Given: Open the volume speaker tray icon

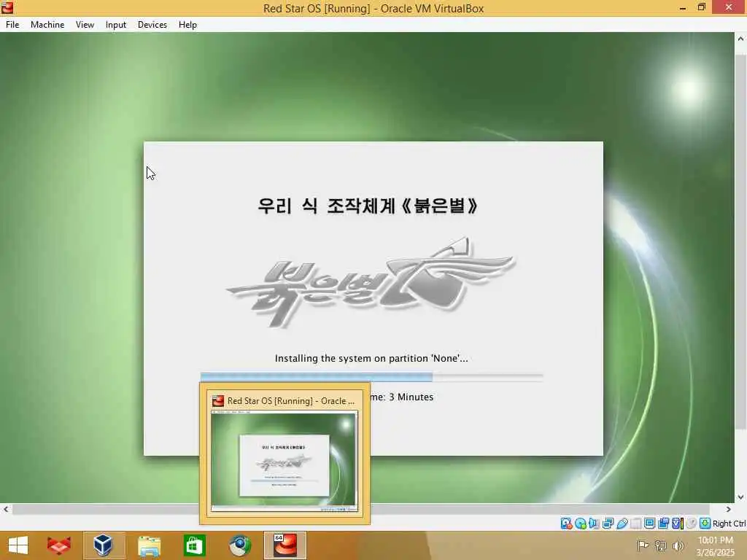Looking at the screenshot, I should [x=678, y=545].
